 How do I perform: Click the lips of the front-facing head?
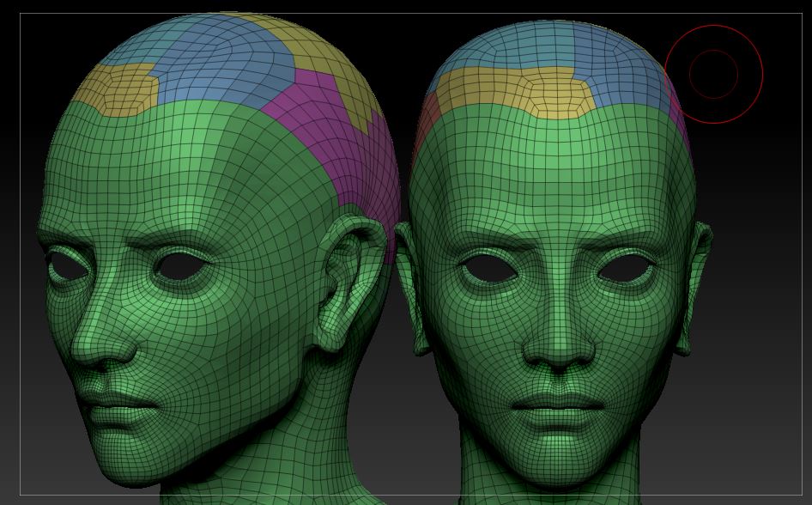pos(558,405)
